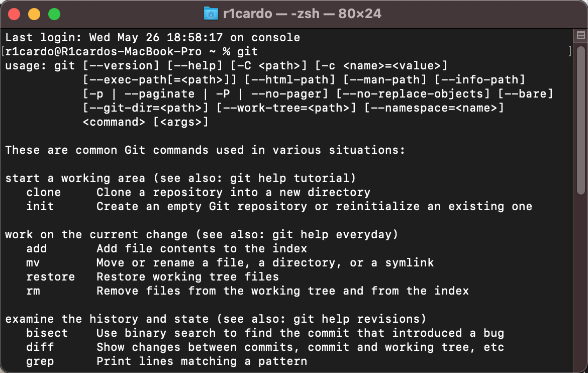Click the 'diff' command entry

pyautogui.click(x=40, y=347)
